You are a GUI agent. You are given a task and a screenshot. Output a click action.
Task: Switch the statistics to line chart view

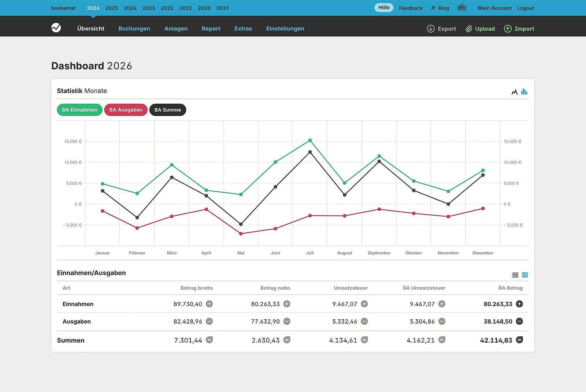tap(514, 92)
